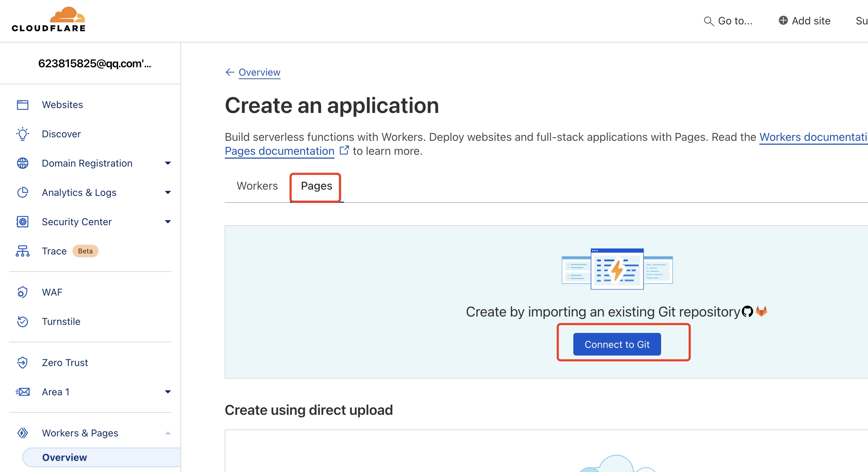
Task: Click the external link icon after Pages documentation
Action: tap(344, 150)
